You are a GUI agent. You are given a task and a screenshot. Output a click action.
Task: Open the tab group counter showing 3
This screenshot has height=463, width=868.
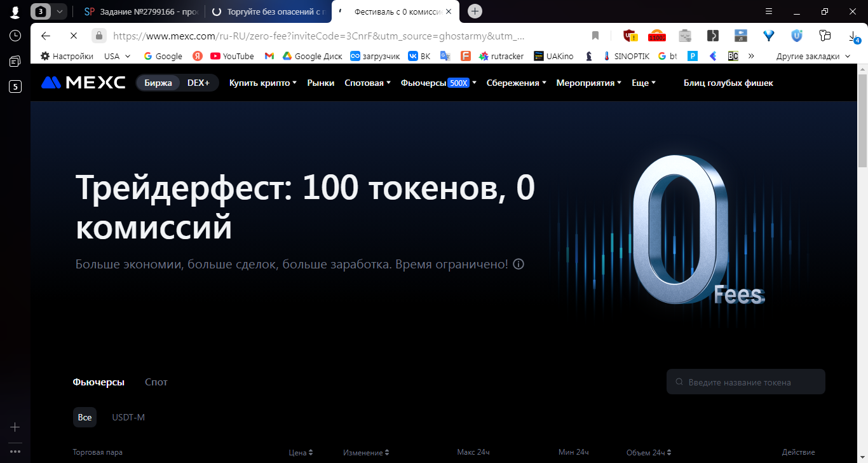tap(41, 11)
